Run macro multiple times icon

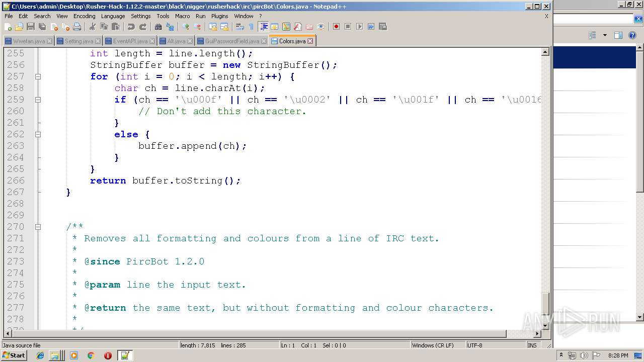[371, 27]
